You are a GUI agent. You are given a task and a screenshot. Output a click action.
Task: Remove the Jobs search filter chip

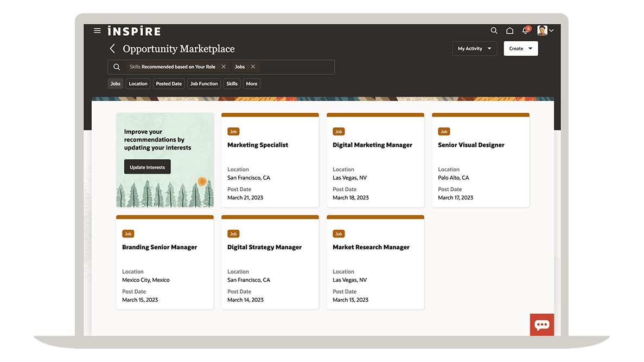tap(253, 67)
